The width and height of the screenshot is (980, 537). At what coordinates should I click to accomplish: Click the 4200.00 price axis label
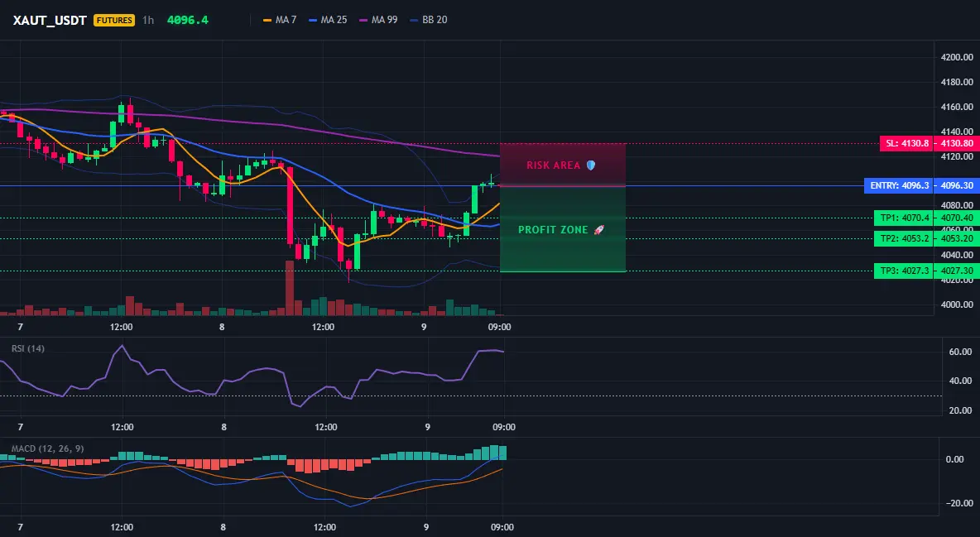[957, 58]
